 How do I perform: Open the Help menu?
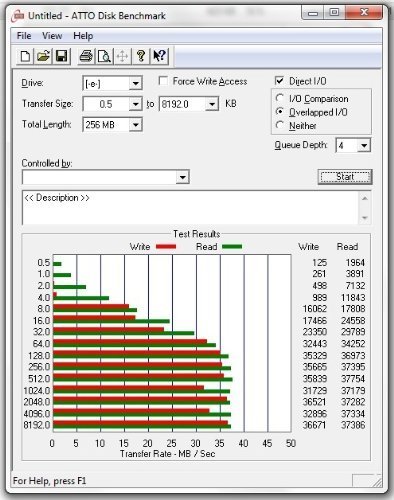pos(83,36)
